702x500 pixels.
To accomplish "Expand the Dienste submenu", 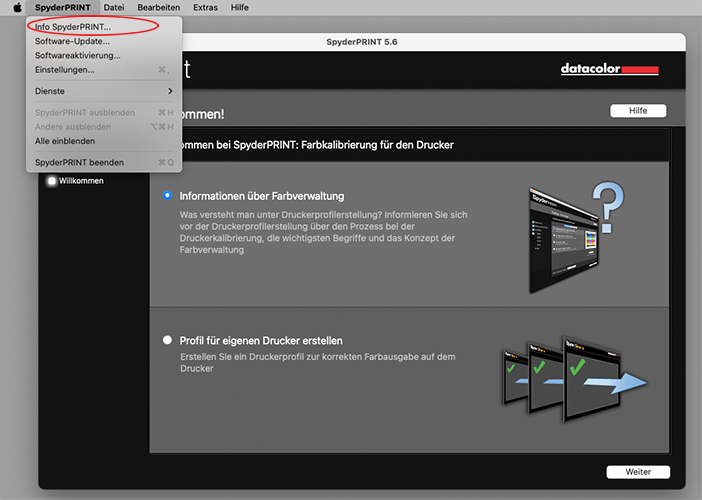I will point(104,91).
